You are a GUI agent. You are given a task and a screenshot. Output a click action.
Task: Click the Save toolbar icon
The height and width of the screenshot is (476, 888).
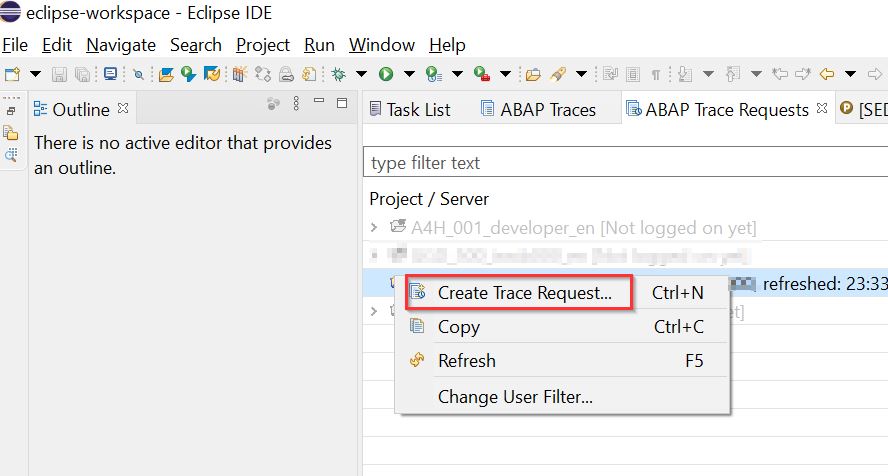pyautogui.click(x=59, y=74)
